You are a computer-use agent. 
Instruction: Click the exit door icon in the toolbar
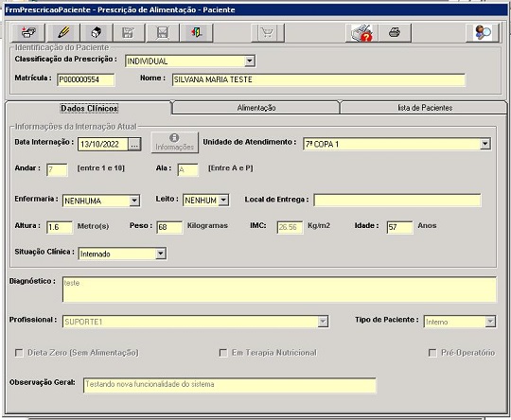point(197,32)
